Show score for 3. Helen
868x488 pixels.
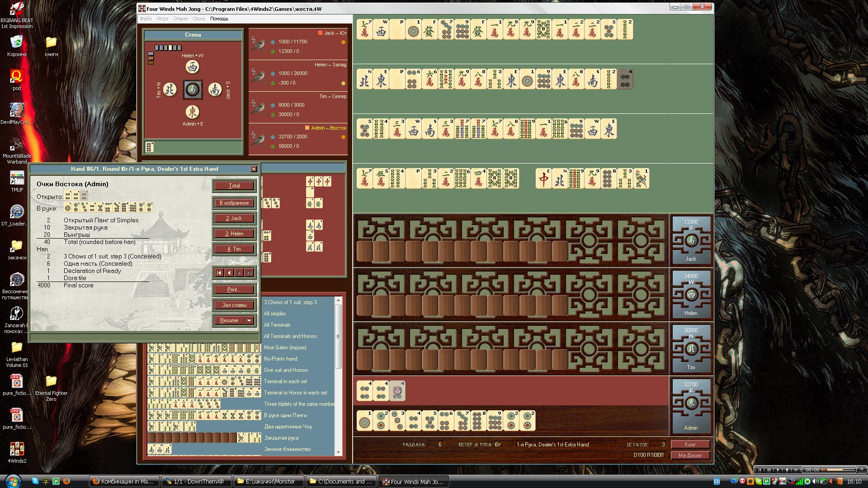tap(234, 234)
